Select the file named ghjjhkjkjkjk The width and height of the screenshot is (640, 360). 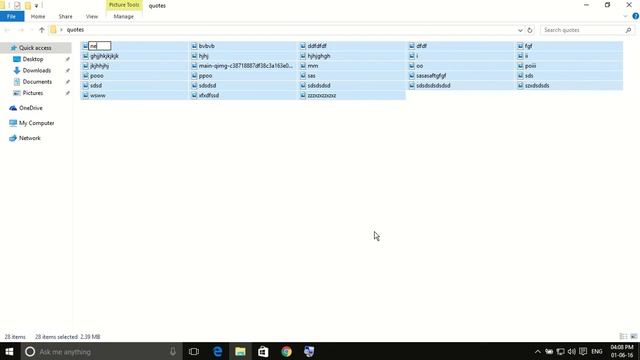pyautogui.click(x=104, y=56)
